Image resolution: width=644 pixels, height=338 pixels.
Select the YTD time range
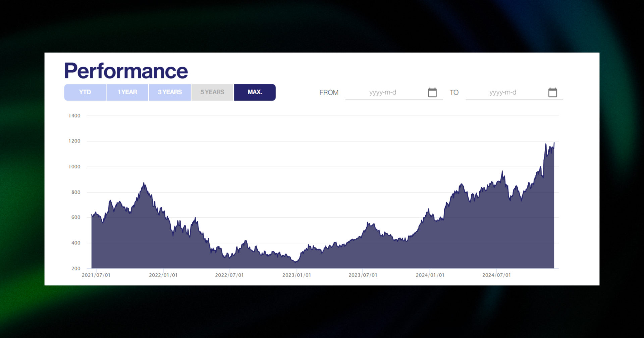85,92
